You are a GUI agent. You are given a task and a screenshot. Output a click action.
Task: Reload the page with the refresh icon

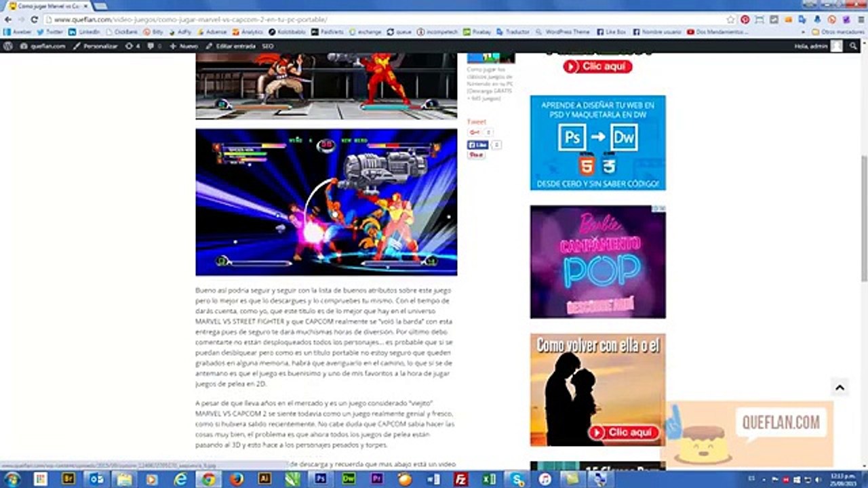pos(34,20)
